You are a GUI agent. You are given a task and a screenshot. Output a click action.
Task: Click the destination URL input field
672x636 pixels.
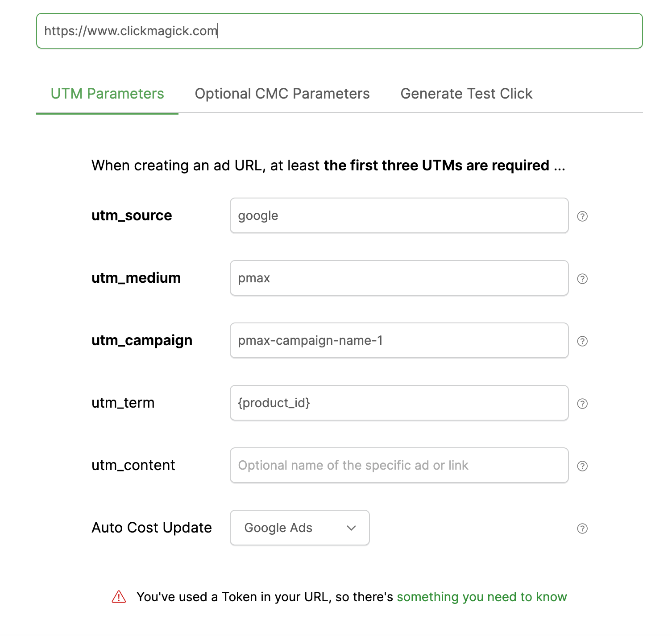coord(339,31)
